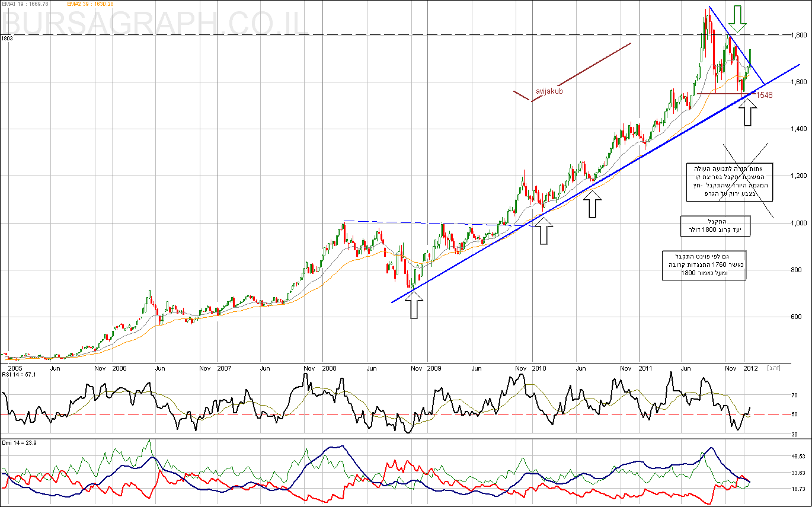Click the 1,400 price axis label
812x507 pixels.
[x=800, y=129]
